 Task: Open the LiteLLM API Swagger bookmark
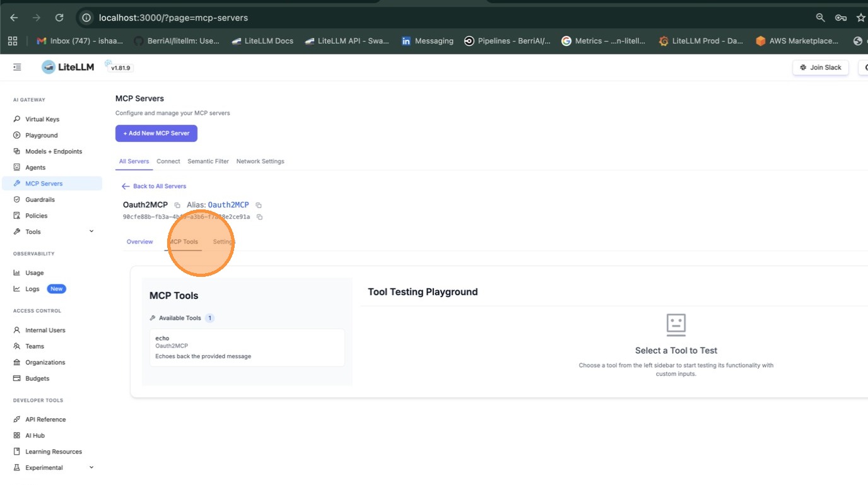(x=347, y=41)
